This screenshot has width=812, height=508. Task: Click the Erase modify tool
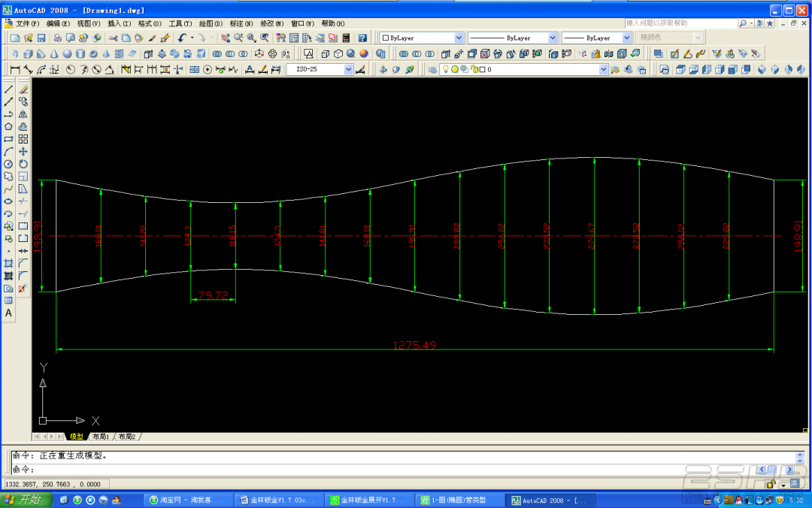23,89
